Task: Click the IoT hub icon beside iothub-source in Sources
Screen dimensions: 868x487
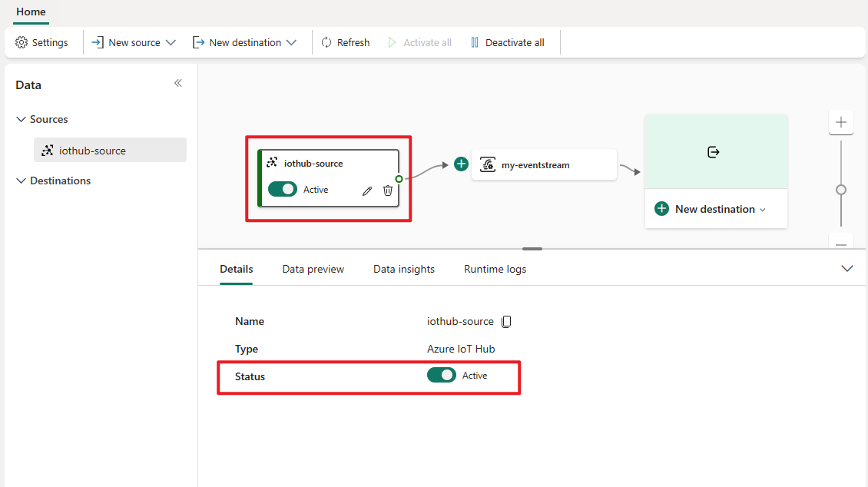Action: 48,150
